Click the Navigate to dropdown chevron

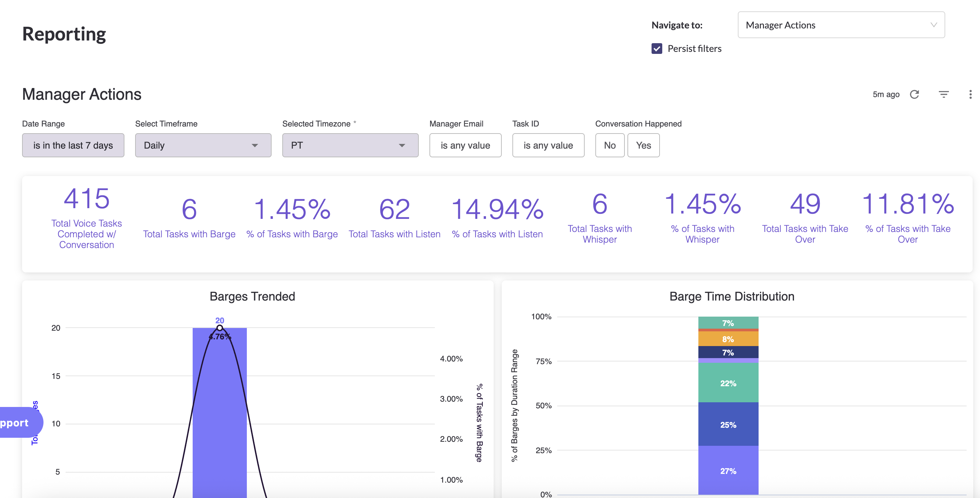933,25
